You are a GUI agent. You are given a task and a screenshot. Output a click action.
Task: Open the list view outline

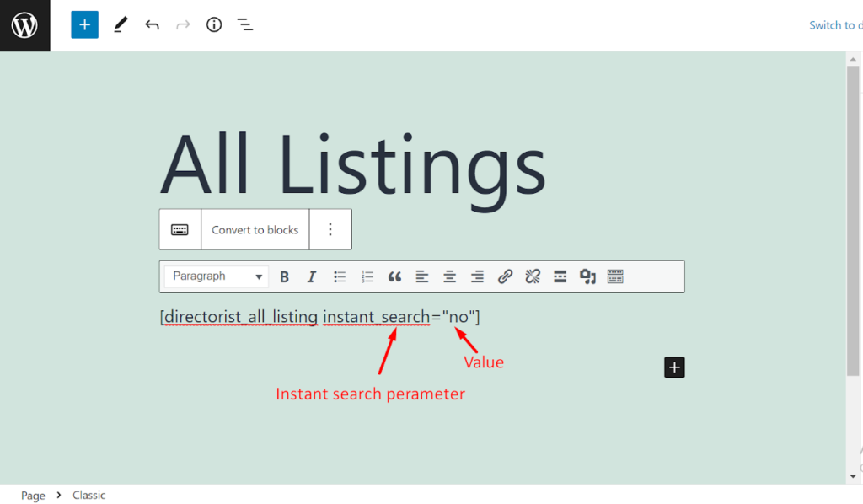245,24
